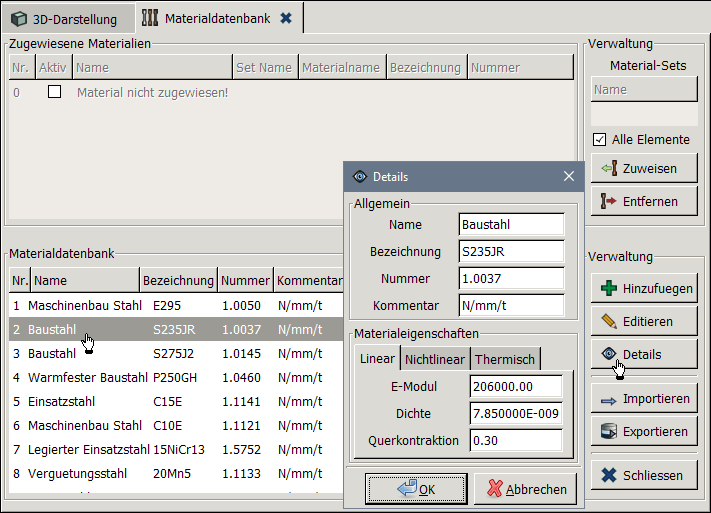This screenshot has height=513, width=711.
Task: Click into the E-Modul value field
Action: pyautogui.click(x=515, y=387)
